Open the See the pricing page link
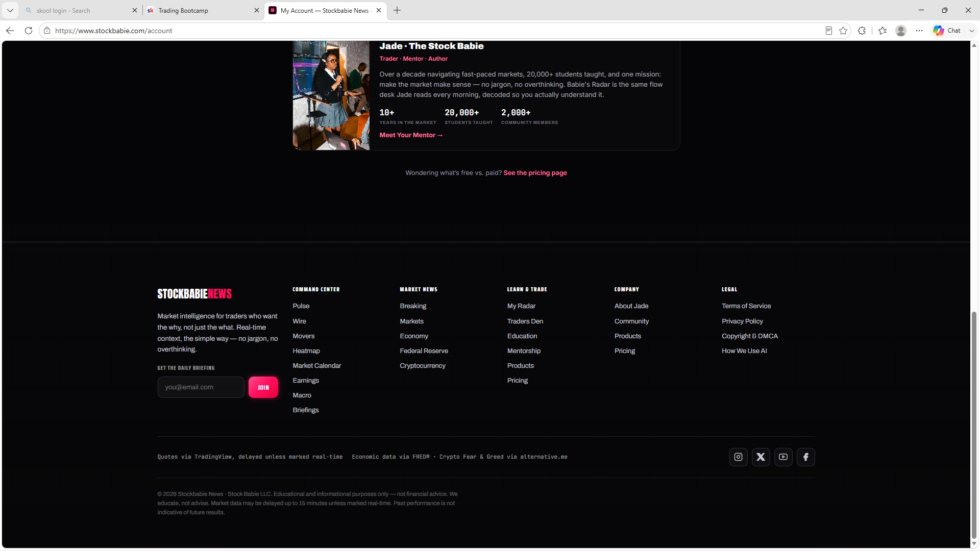 point(535,173)
